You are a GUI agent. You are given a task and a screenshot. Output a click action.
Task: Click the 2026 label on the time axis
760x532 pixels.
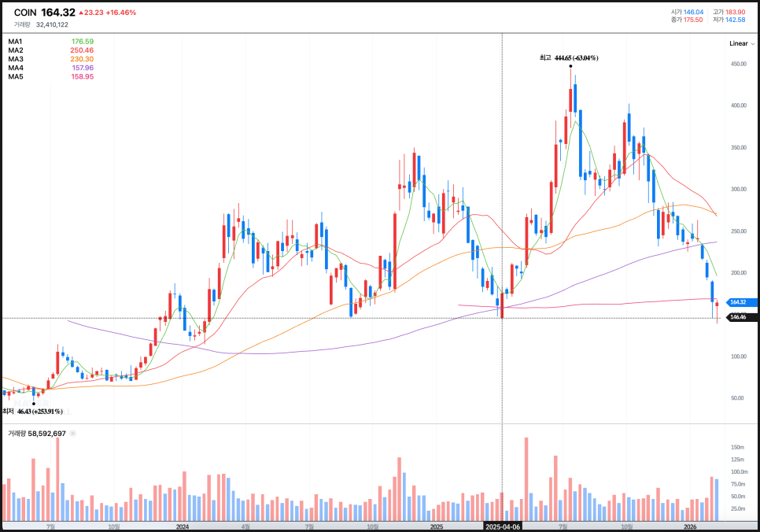pyautogui.click(x=690, y=526)
